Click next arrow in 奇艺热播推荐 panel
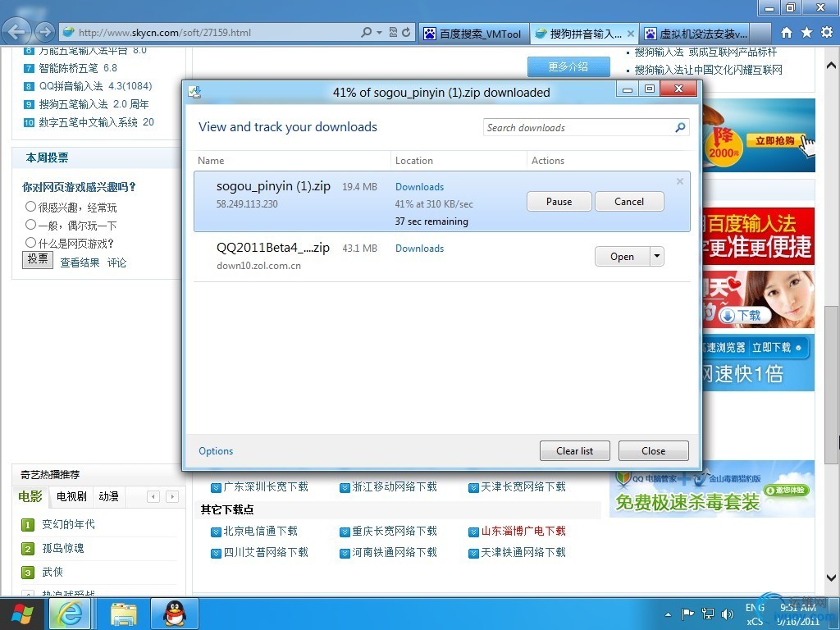The image size is (840, 630). pos(172,496)
